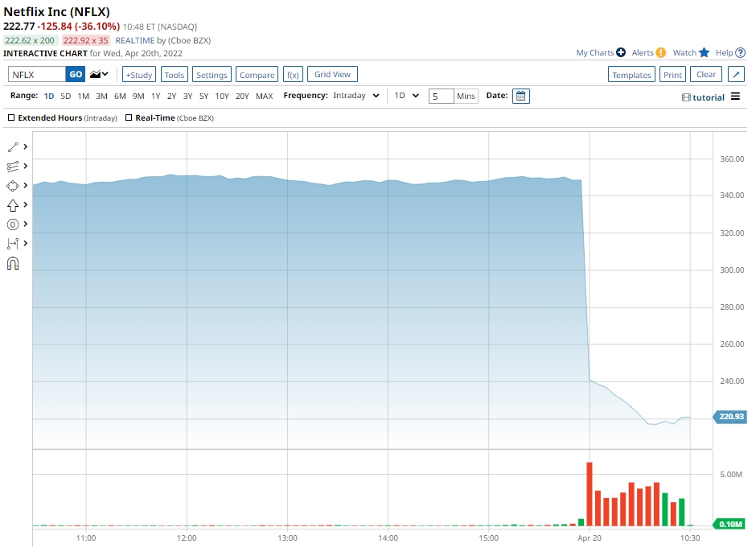The height and width of the screenshot is (552, 756).
Task: Select the 9M range
Action: [138, 96]
